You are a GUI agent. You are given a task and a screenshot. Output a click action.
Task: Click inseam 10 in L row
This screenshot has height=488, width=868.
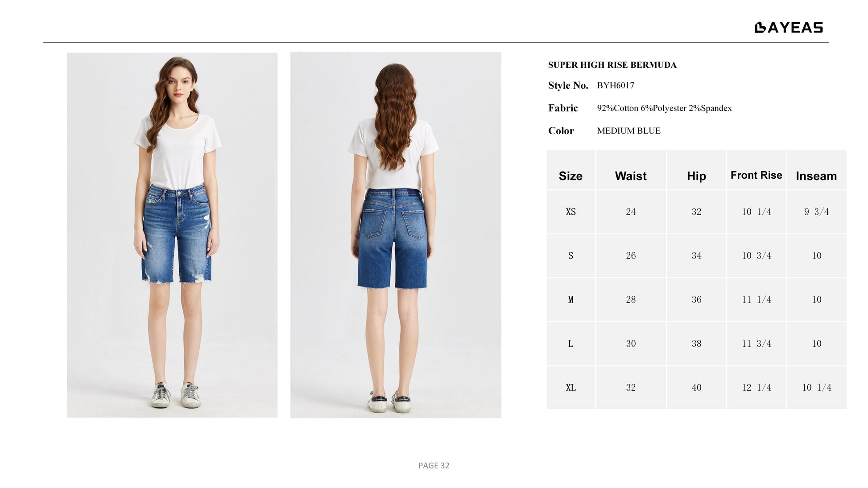(816, 344)
